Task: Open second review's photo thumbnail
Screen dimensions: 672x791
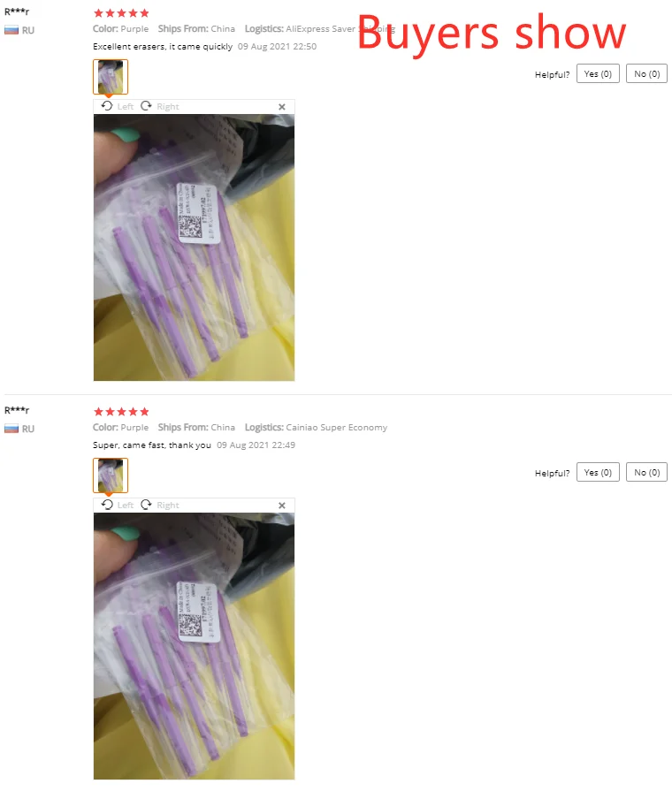Action: pos(110,475)
